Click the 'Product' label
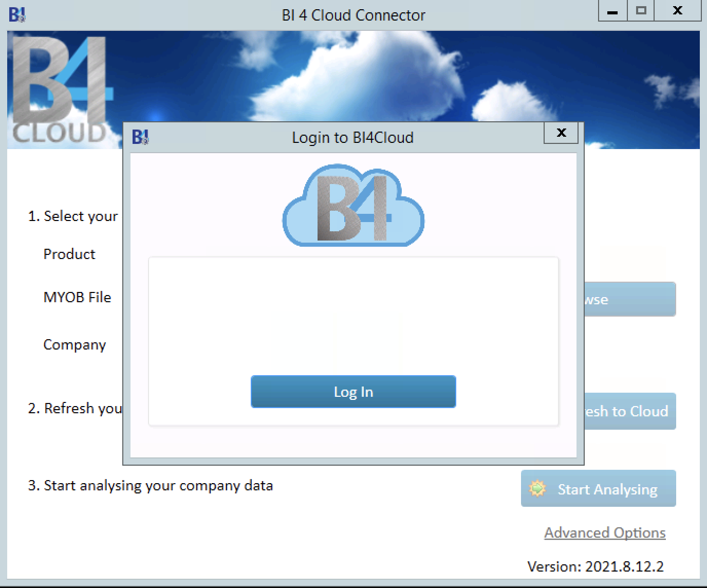Screen dimensions: 707x588 pos(69,254)
